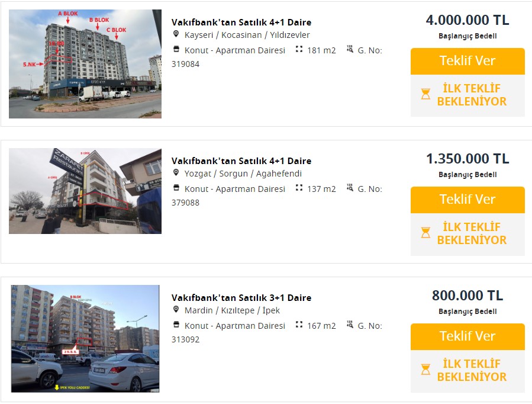Click the magnifier icon beside G. No 313092
Viewport: 532px width, 404px height.
351,326
